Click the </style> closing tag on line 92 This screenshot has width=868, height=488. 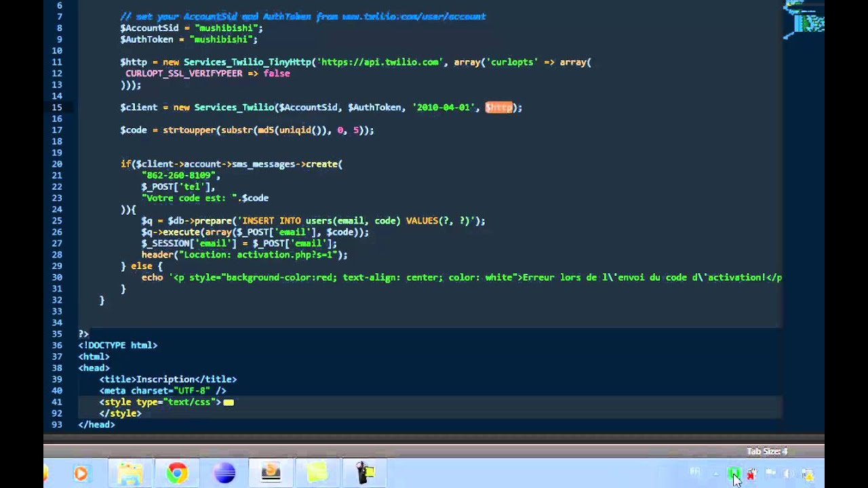pos(120,413)
